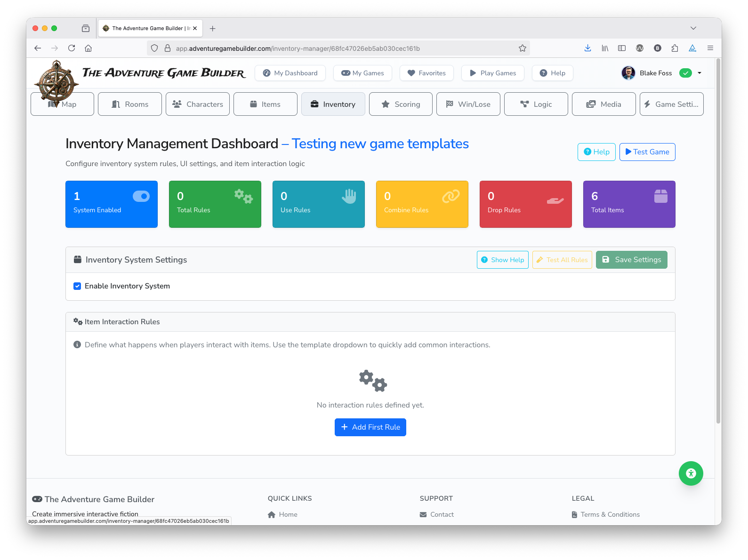This screenshot has height=560, width=748.
Task: Click the purple Total Items card
Action: tap(629, 204)
